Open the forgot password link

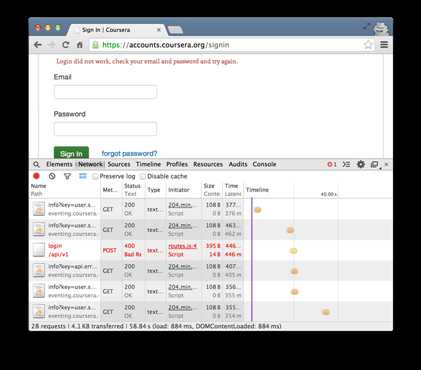click(129, 154)
